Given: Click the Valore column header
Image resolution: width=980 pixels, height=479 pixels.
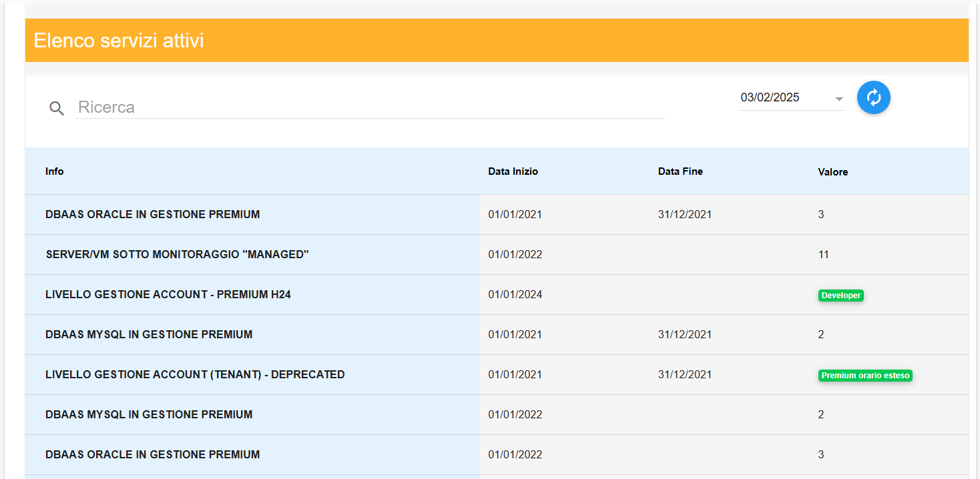Looking at the screenshot, I should click(833, 172).
